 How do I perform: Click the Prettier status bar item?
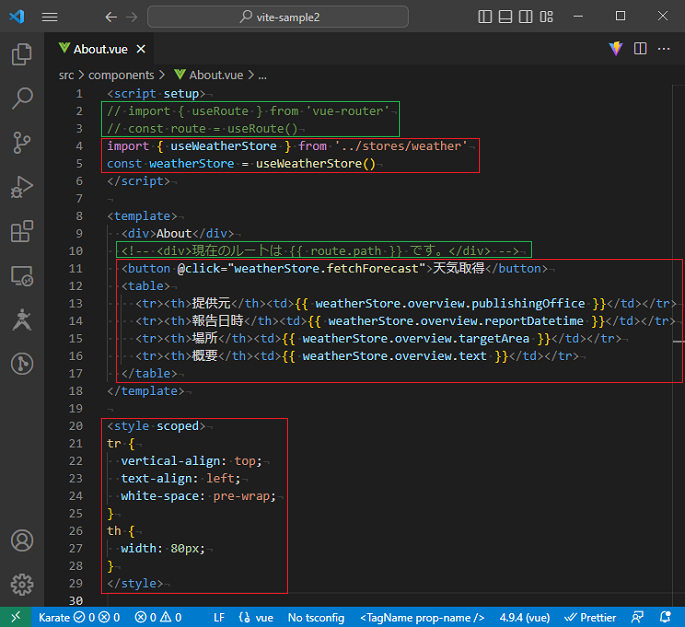[x=590, y=617]
